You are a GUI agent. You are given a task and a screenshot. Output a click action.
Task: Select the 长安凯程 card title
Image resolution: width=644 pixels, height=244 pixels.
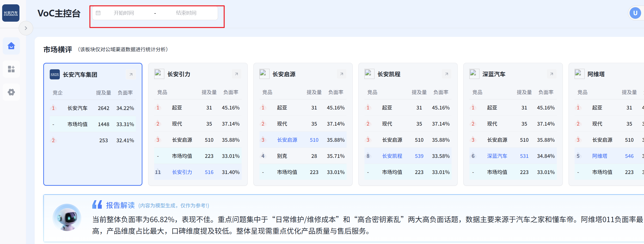coord(389,74)
